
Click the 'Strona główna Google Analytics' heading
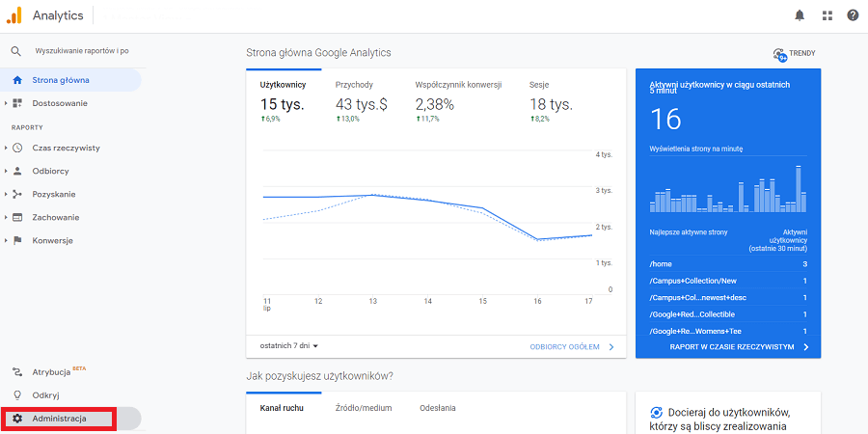click(x=318, y=53)
